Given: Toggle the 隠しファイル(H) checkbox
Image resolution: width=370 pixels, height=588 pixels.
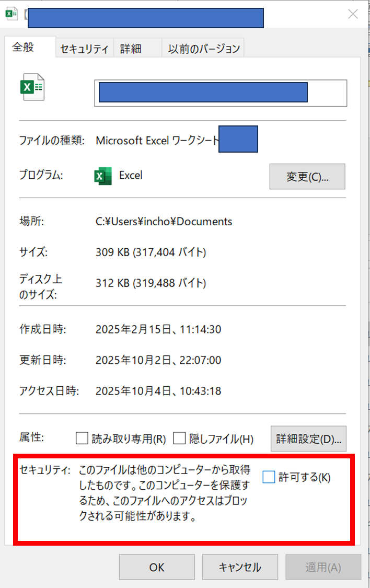Looking at the screenshot, I should pos(179,438).
